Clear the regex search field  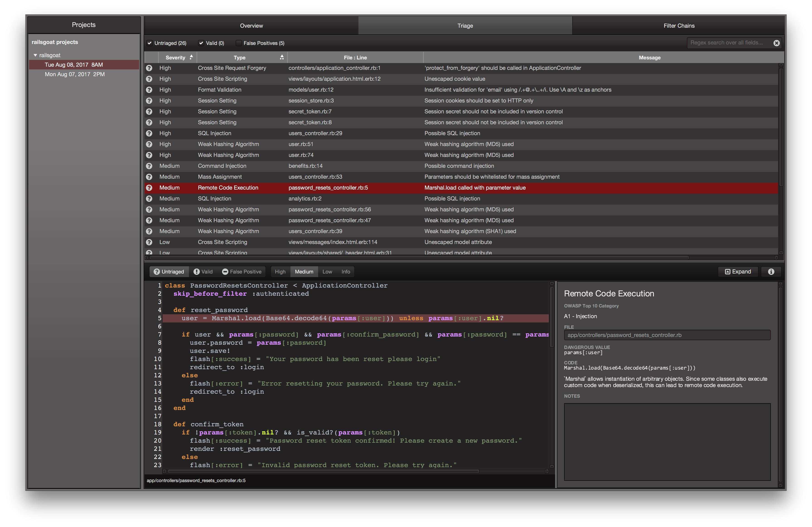776,43
